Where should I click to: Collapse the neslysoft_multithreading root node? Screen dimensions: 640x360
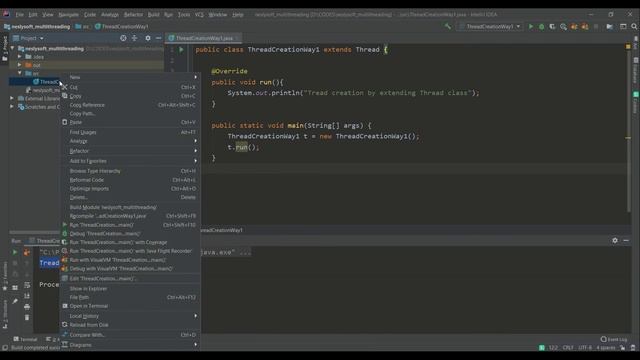click(x=12, y=49)
